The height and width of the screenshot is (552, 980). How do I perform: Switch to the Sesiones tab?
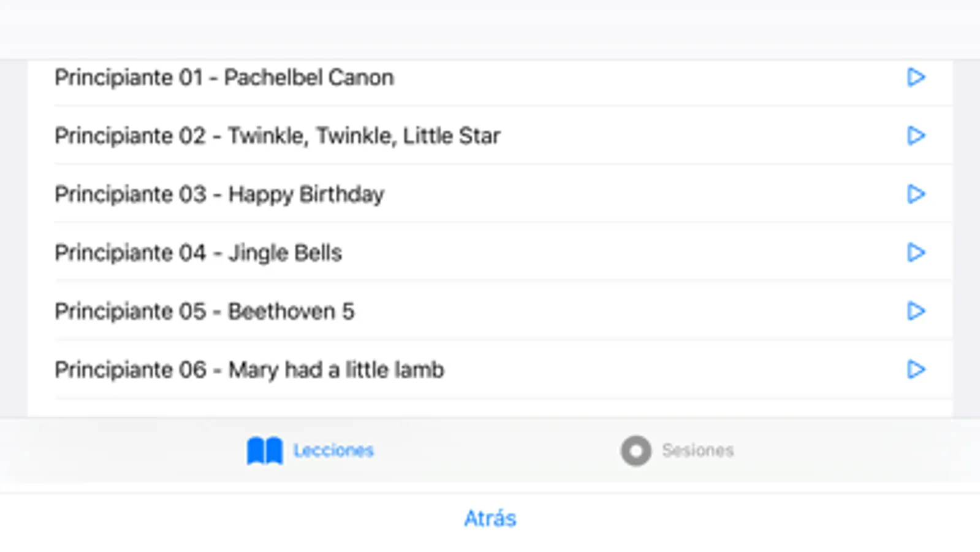(697, 451)
